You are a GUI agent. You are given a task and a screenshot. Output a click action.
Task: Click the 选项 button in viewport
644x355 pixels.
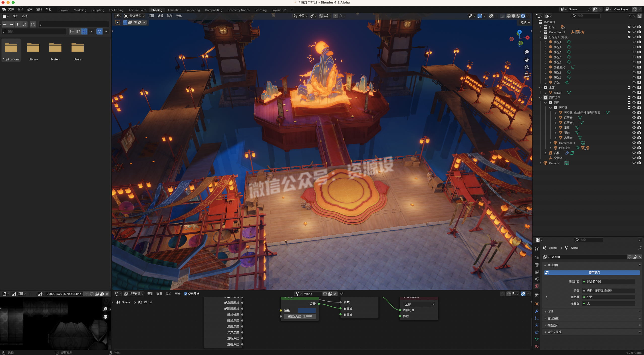(x=525, y=22)
